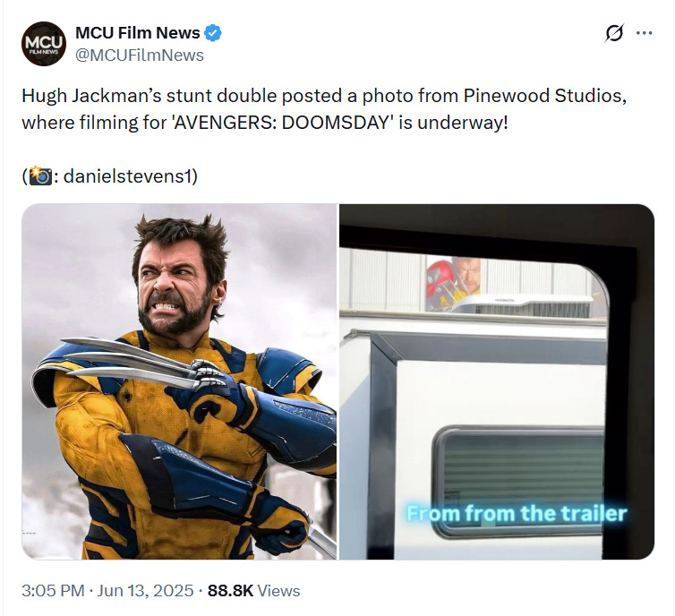View the 88.8K Views count
The image size is (675, 616).
pyautogui.click(x=253, y=591)
